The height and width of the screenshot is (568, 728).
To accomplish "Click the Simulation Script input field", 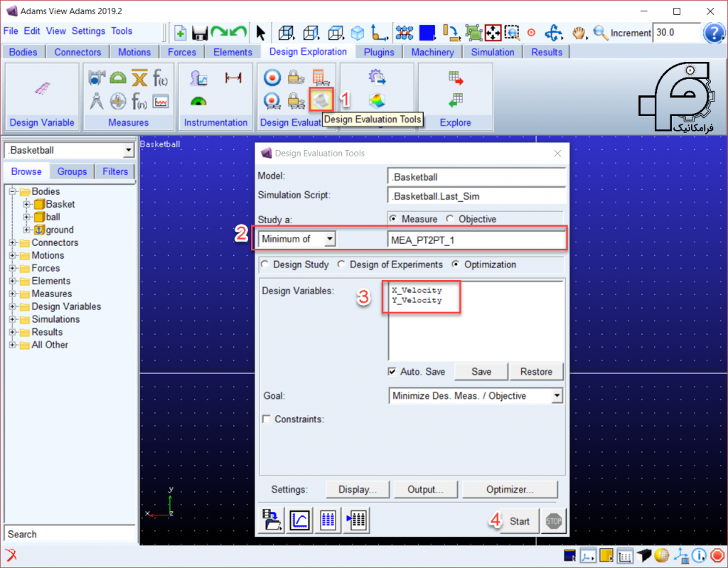I will (476, 196).
